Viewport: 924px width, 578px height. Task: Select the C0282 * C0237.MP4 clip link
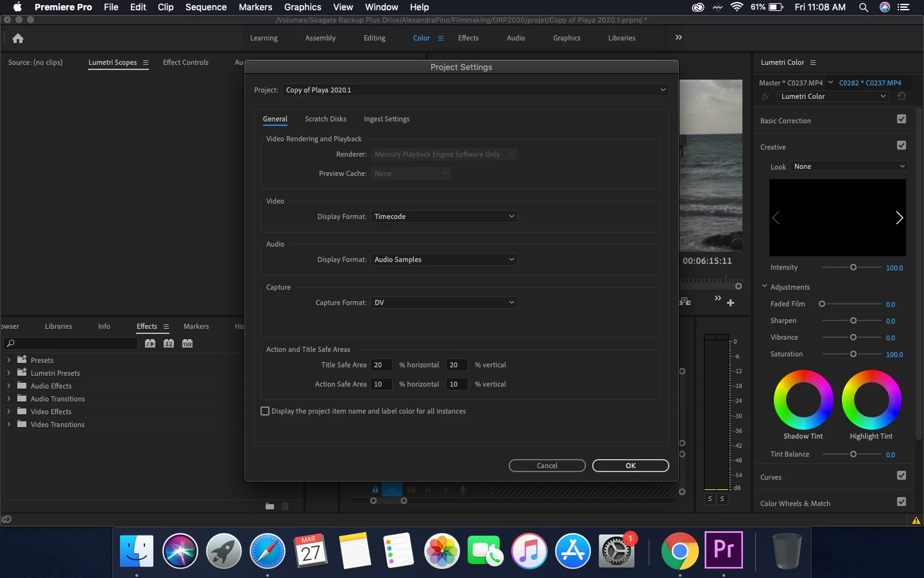(x=870, y=83)
